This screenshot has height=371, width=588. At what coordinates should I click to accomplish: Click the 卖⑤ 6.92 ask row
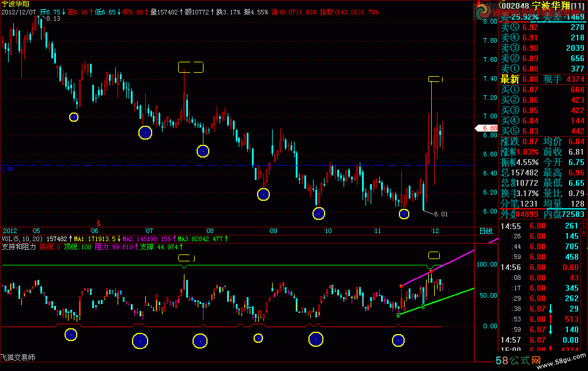(x=542, y=27)
